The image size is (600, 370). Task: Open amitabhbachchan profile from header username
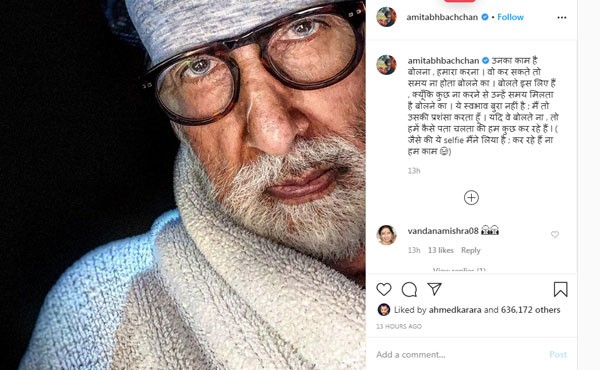click(442, 17)
